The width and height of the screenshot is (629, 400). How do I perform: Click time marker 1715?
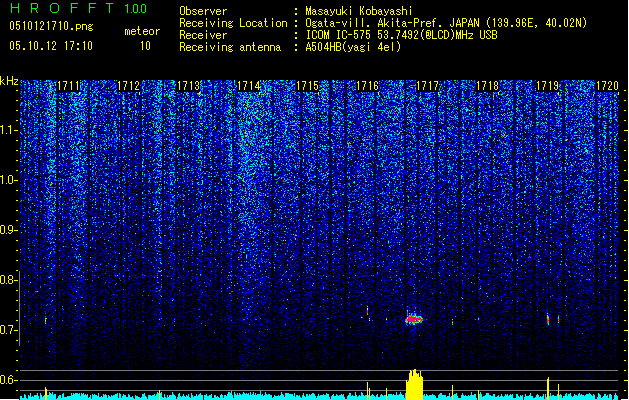pyautogui.click(x=307, y=86)
